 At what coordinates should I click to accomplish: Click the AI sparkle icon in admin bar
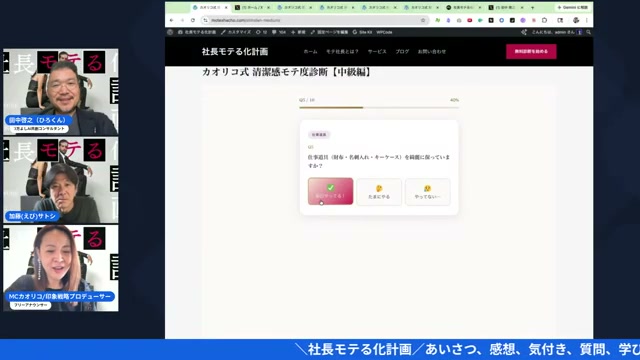click(524, 32)
